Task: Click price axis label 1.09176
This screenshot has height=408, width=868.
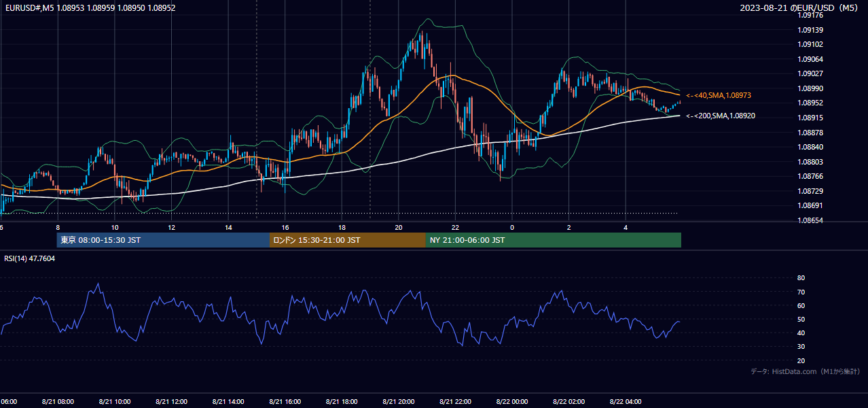Action: pyautogui.click(x=810, y=15)
